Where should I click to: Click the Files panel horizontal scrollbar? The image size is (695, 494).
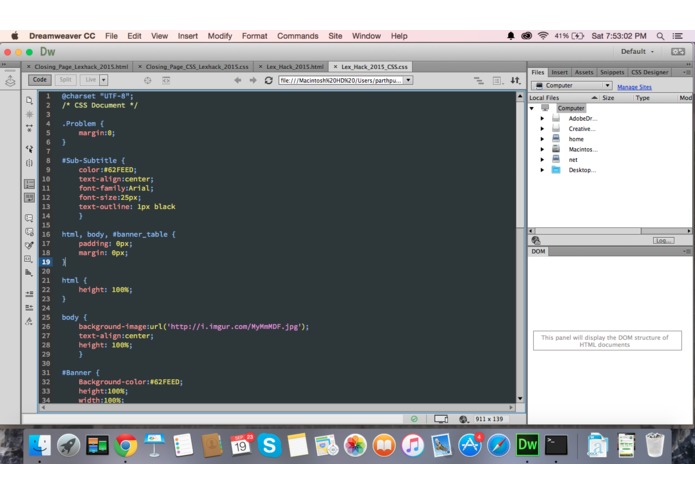(610, 231)
